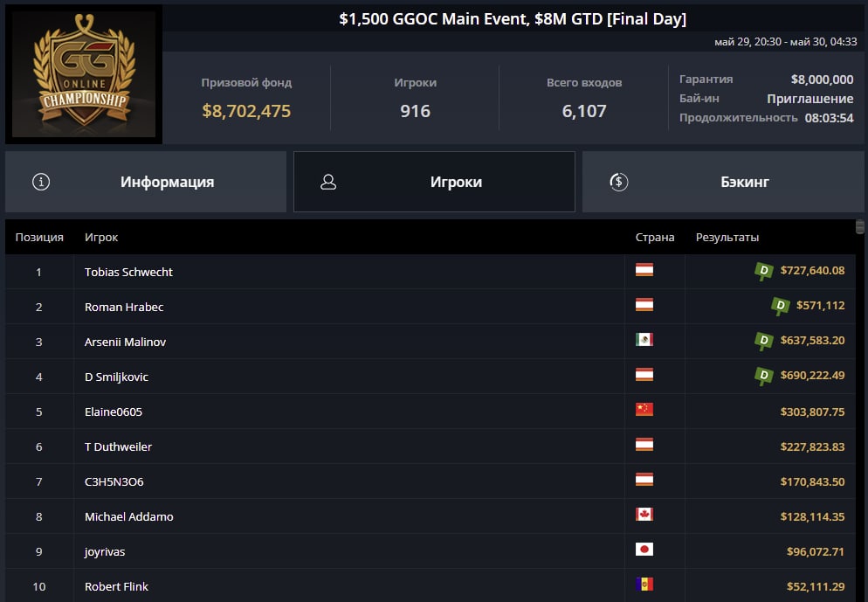The image size is (868, 602).
Task: Select player Michael Addamo row
Action: click(x=431, y=516)
